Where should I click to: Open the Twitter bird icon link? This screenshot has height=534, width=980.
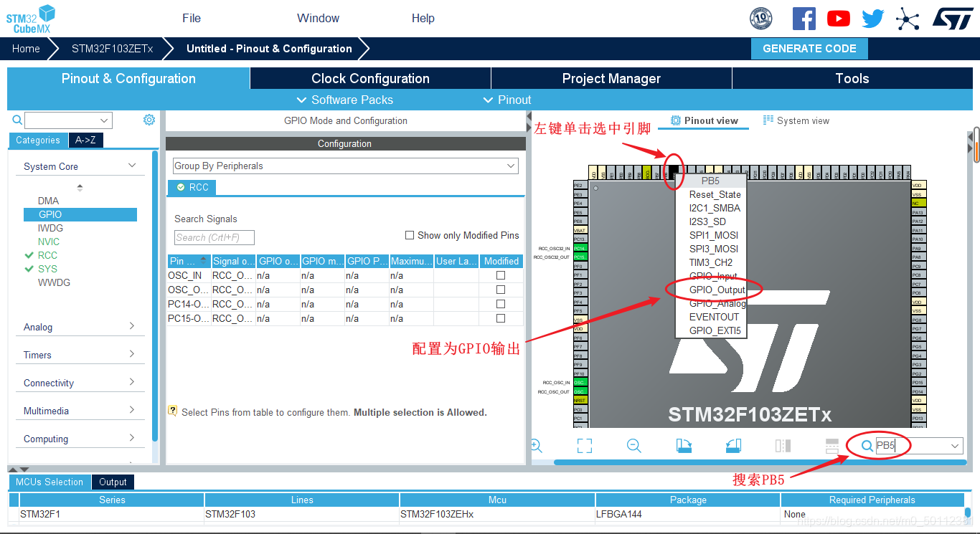pos(873,19)
